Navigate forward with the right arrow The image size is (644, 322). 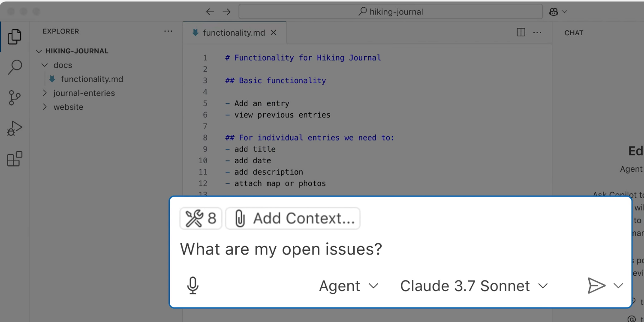click(x=227, y=12)
